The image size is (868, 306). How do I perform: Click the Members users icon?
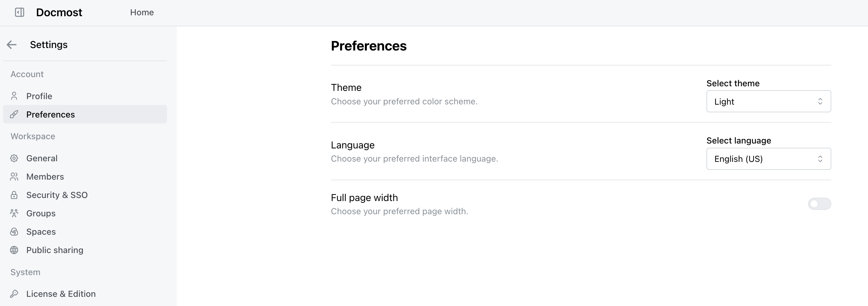point(14,177)
